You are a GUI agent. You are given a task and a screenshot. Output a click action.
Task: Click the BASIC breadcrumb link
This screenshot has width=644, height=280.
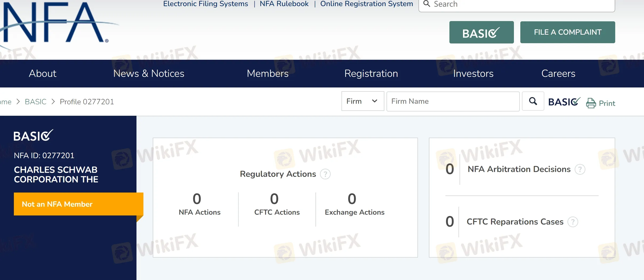coord(35,102)
